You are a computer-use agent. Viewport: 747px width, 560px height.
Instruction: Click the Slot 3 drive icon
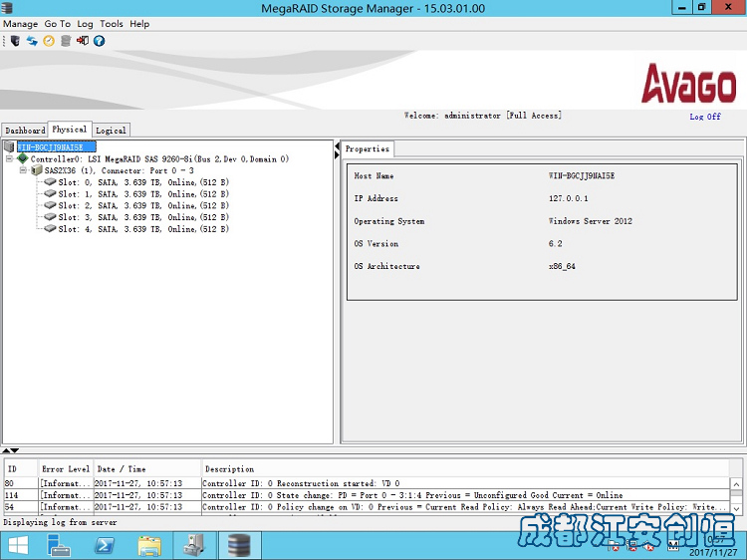[x=50, y=217]
